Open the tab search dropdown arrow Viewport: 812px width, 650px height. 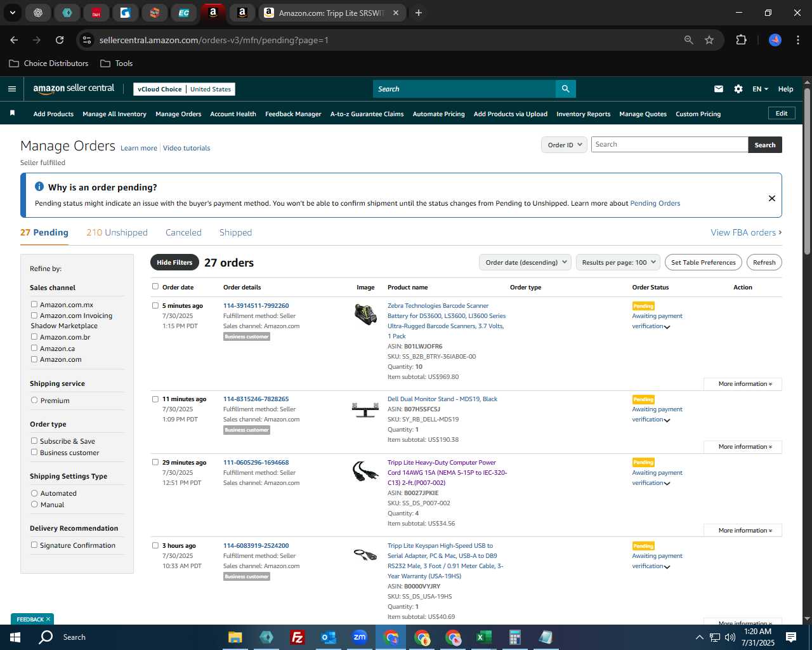click(12, 13)
